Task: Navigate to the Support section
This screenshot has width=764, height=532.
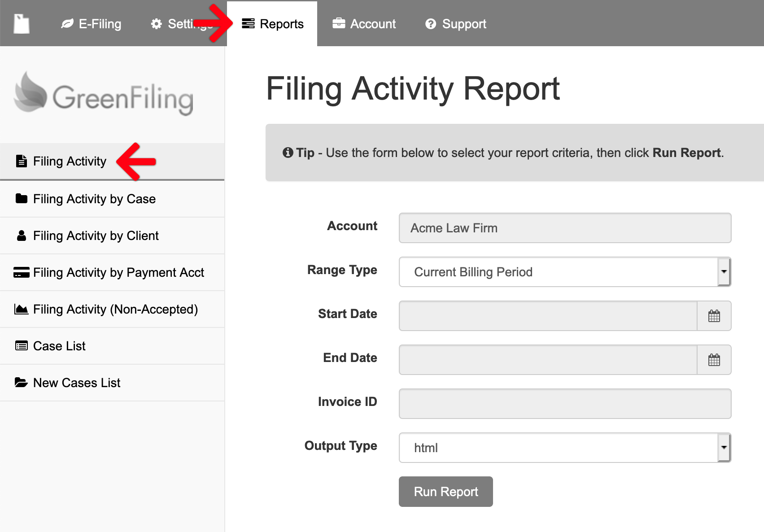Action: pos(464,23)
